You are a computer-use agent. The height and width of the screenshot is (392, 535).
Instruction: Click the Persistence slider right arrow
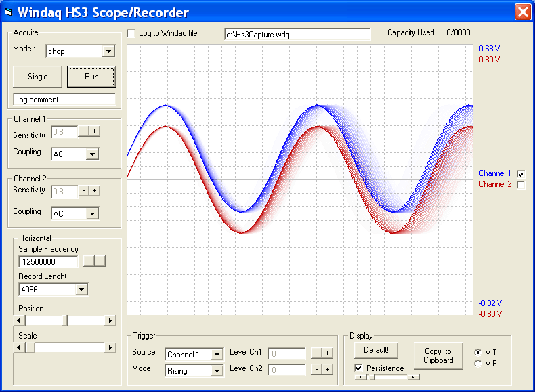pyautogui.click(x=414, y=377)
